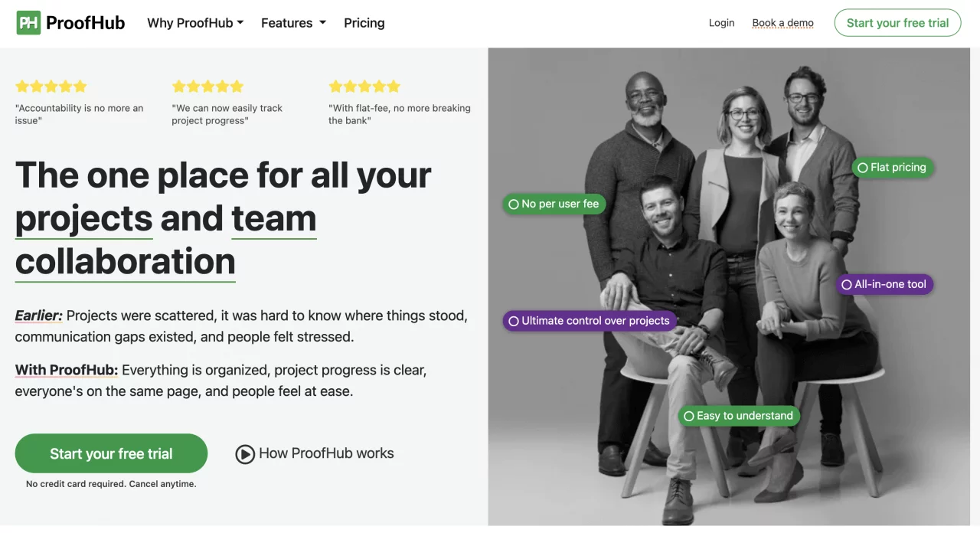
Task: Click the play icon next to How ProofHub works
Action: [x=245, y=453]
